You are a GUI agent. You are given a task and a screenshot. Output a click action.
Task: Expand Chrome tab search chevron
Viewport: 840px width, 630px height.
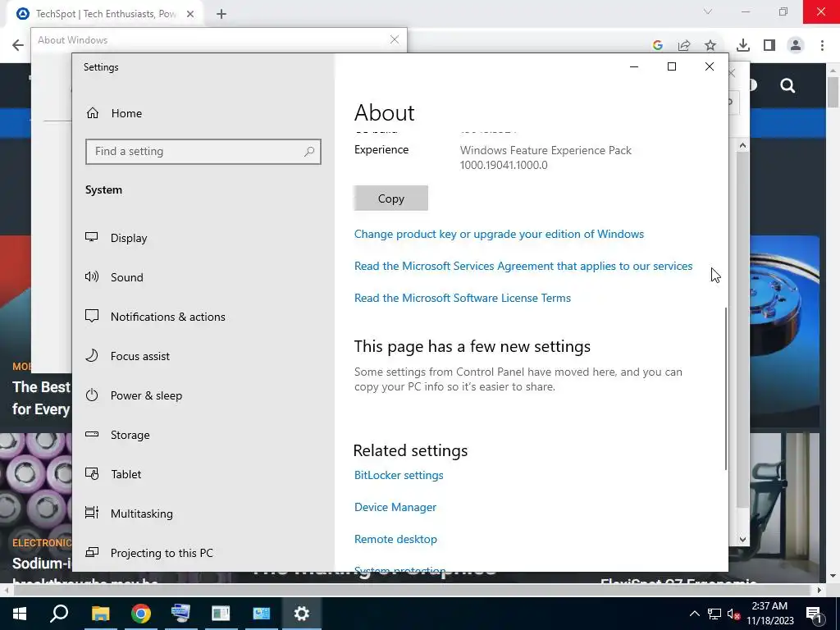[x=708, y=11]
